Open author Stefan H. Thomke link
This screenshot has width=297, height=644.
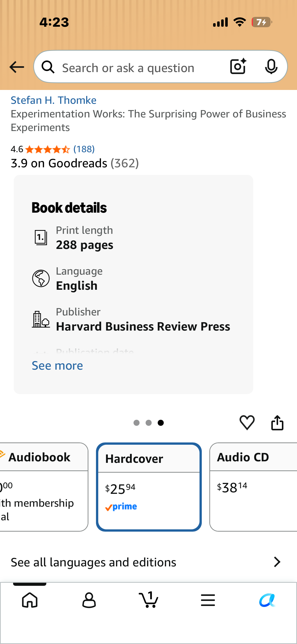tap(54, 100)
